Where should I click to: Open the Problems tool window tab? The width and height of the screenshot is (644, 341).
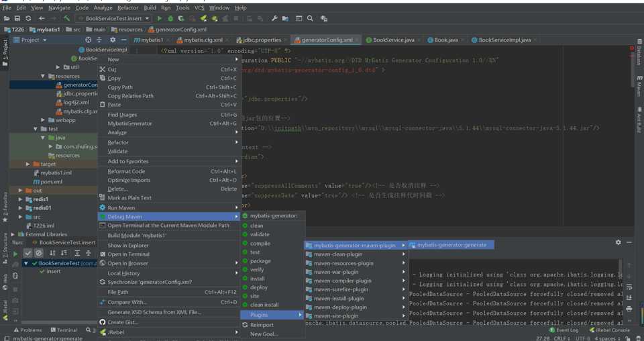point(28,330)
